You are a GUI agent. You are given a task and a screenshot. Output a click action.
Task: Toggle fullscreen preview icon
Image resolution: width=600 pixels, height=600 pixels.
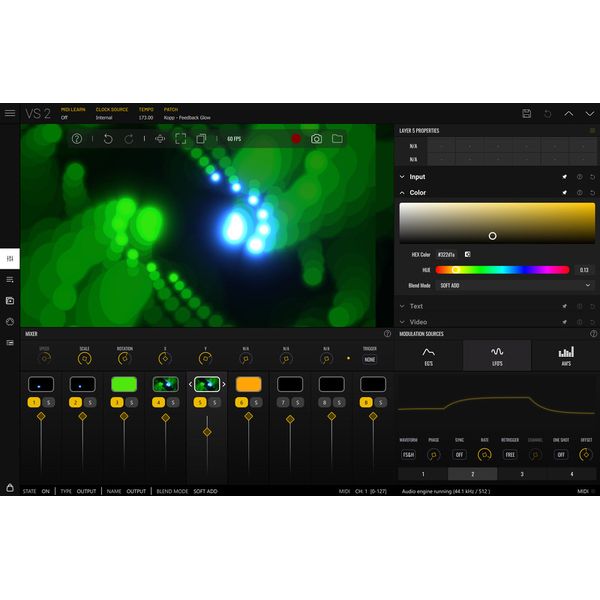(181, 139)
